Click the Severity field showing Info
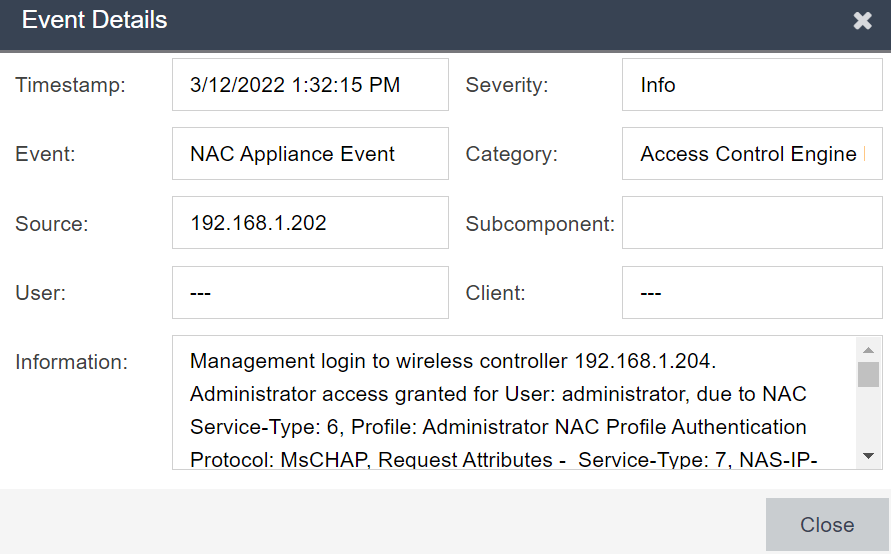 [752, 85]
